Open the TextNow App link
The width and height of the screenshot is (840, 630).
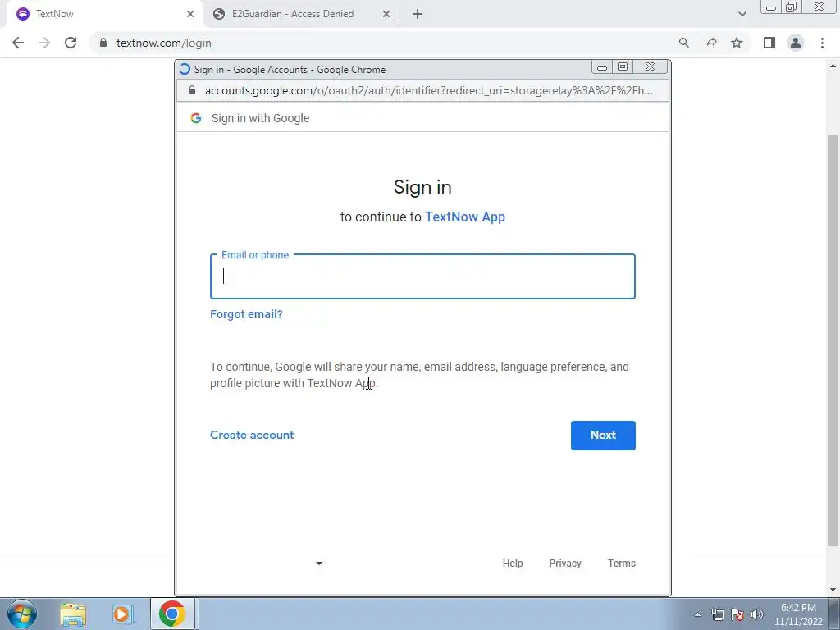pos(465,217)
